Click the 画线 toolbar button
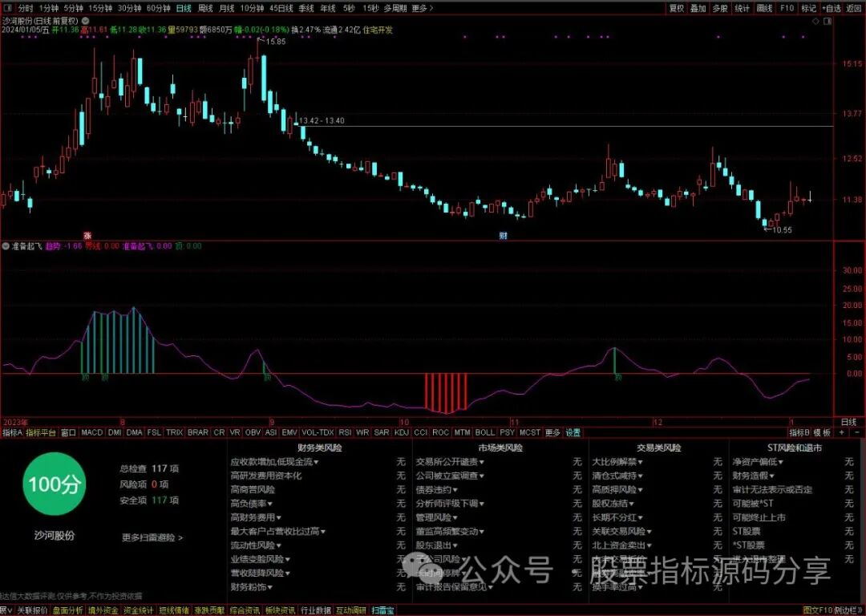The image size is (866, 616). 764,8
